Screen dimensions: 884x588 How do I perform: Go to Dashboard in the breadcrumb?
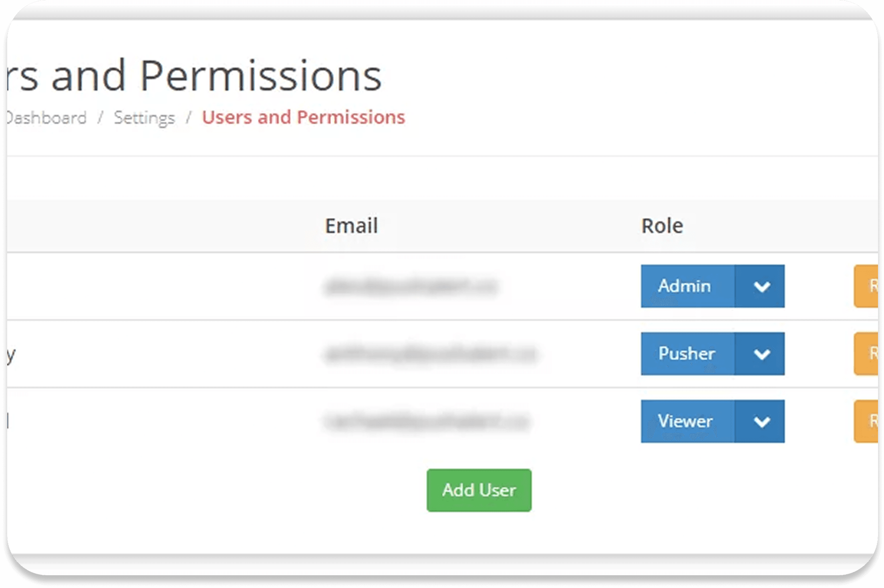47,117
